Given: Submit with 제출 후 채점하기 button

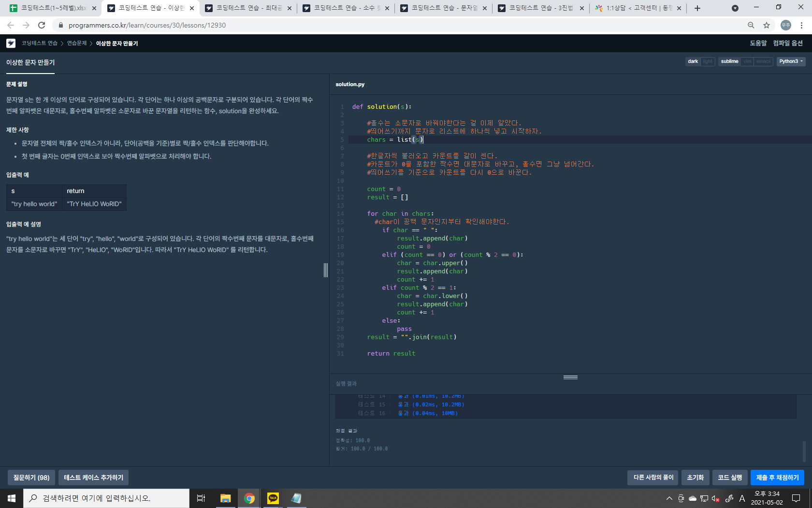Looking at the screenshot, I should (777, 478).
